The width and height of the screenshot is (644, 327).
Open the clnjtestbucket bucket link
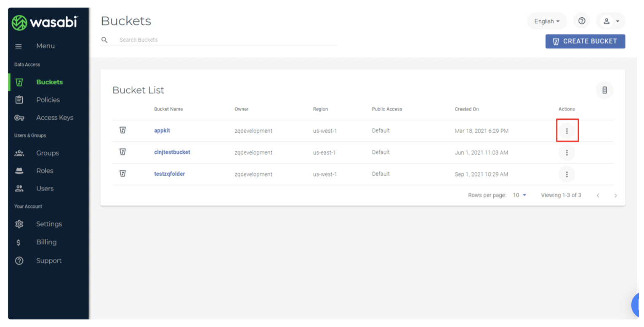(x=172, y=152)
